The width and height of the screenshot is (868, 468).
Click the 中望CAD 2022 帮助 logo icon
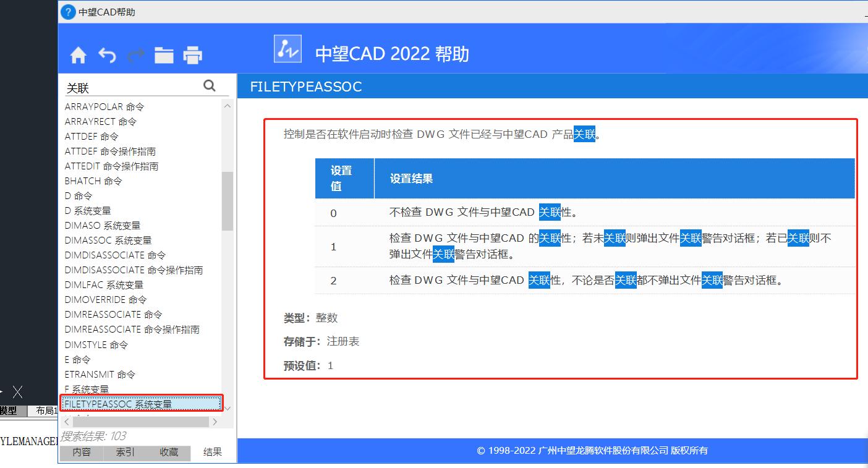coord(287,48)
